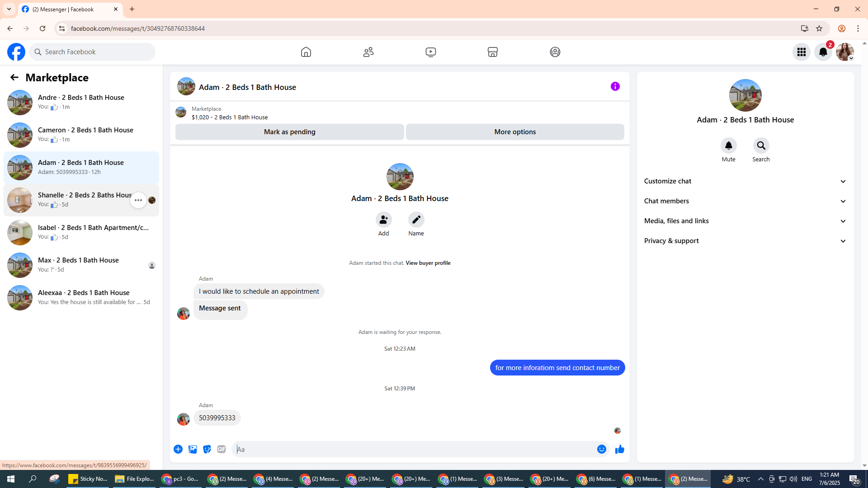The height and width of the screenshot is (488, 868).
Task: Open Sticky Notes from the taskbar
Action: [x=88, y=479]
